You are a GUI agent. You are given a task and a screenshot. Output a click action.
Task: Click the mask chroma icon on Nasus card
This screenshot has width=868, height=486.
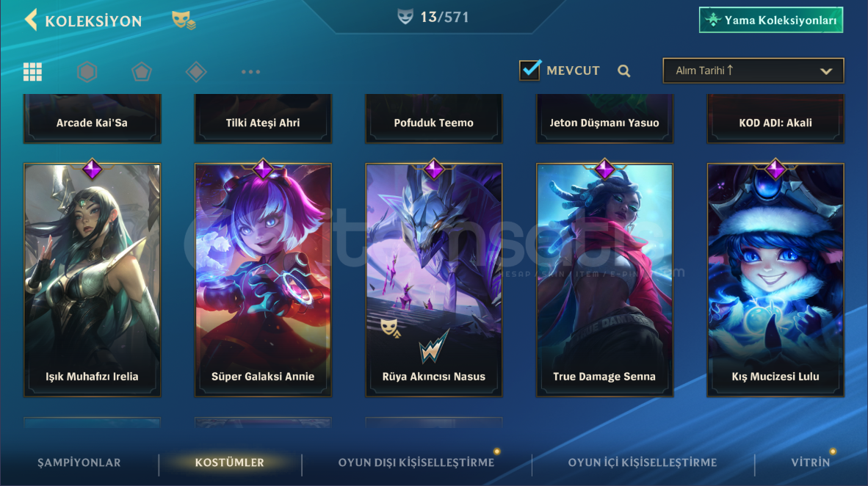[x=390, y=327]
